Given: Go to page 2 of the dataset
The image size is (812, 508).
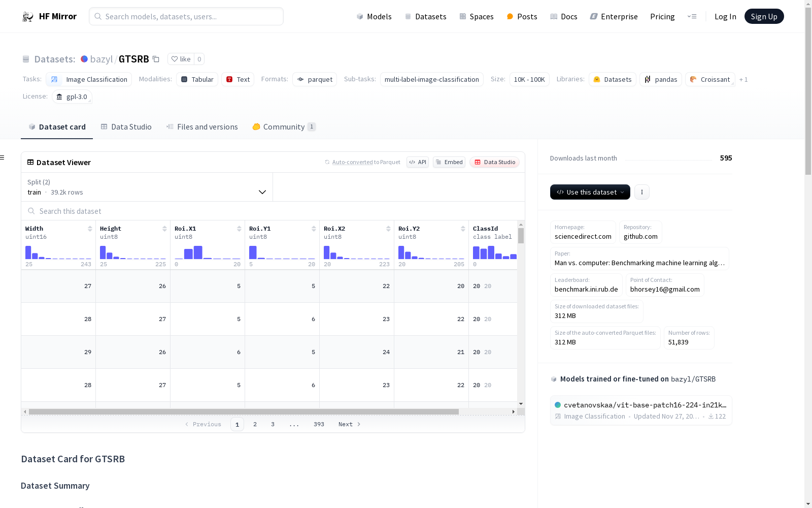Looking at the screenshot, I should [x=255, y=424].
